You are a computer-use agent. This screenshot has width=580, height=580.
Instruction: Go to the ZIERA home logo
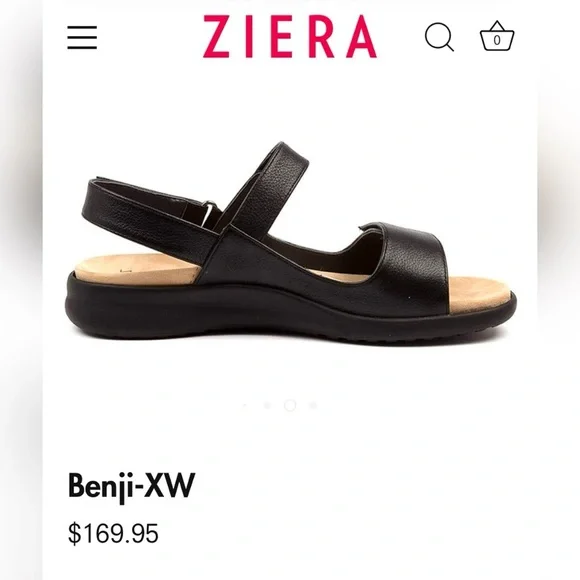click(290, 37)
